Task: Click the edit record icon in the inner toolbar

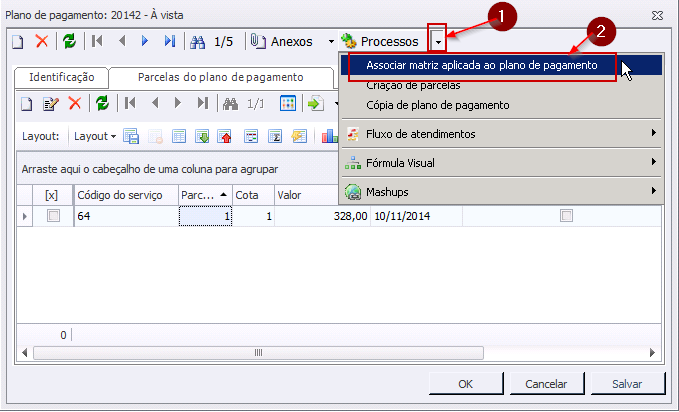Action: pyautogui.click(x=51, y=103)
